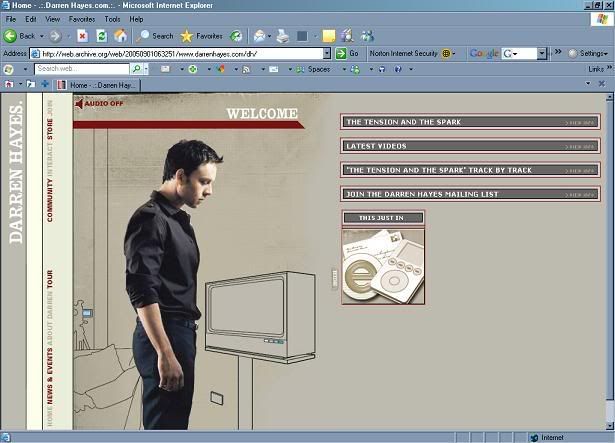The image size is (615, 443).
Task: Open the Google toolbar search box dropdown
Action: [542, 53]
